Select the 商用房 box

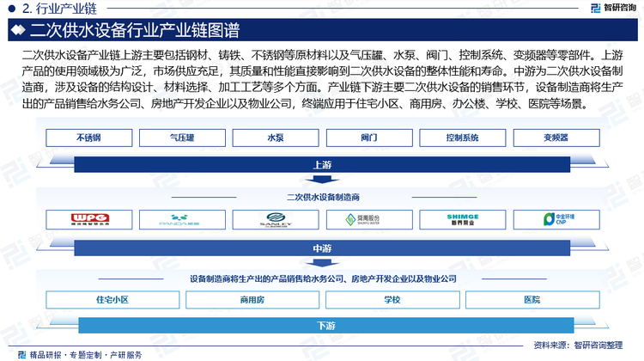click(x=252, y=300)
